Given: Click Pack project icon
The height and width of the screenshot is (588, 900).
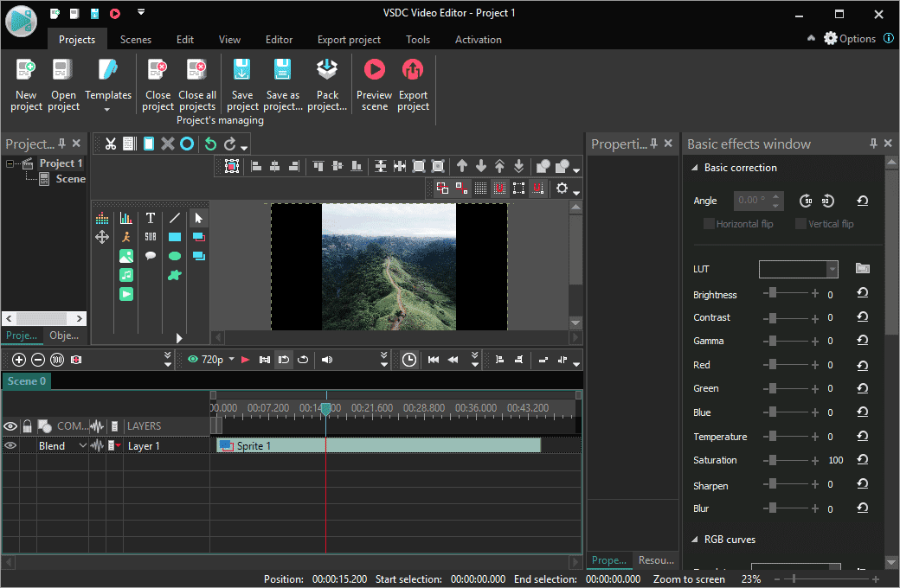Looking at the screenshot, I should pyautogui.click(x=327, y=70).
